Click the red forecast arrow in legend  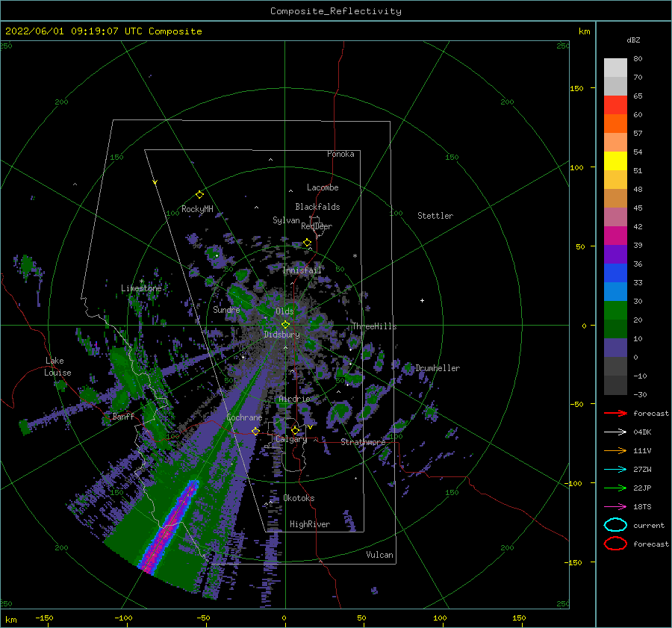[615, 413]
